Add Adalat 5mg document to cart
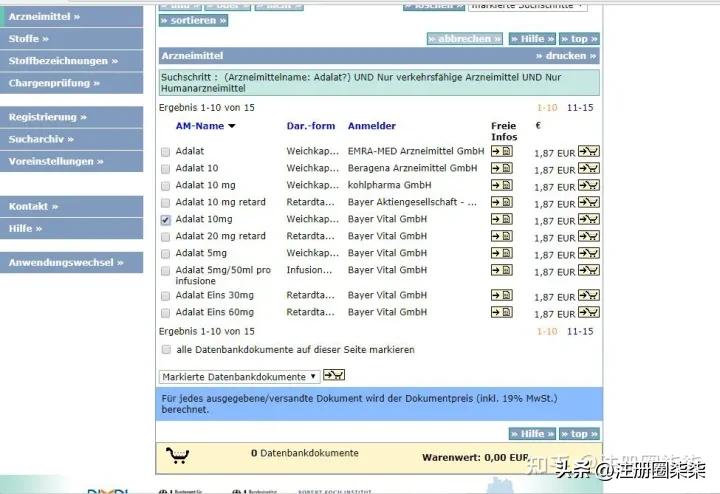The width and height of the screenshot is (720, 494). click(x=589, y=253)
